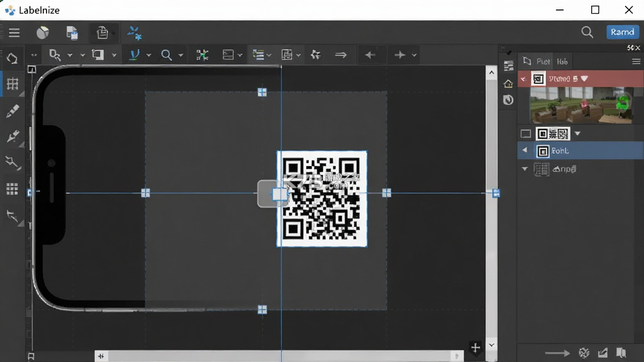Click the edit pencil square icon at bottom

603,353
